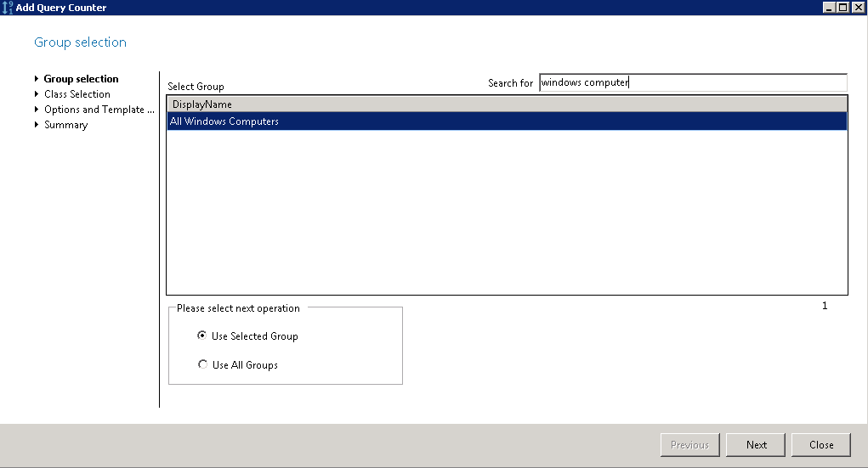Expand the Group selection arrow
The width and height of the screenshot is (868, 468).
(37, 79)
